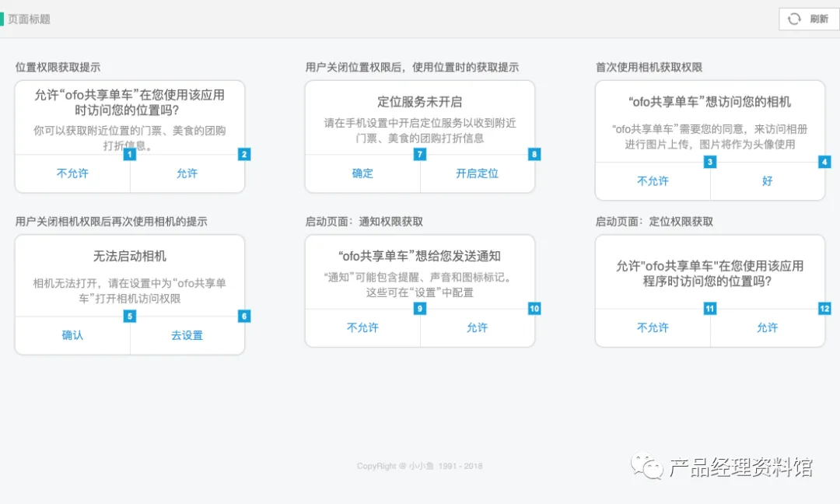The width and height of the screenshot is (840, 504).
Task: Click the title “ofo共享单车”想给您发送通知
Action: point(419,256)
